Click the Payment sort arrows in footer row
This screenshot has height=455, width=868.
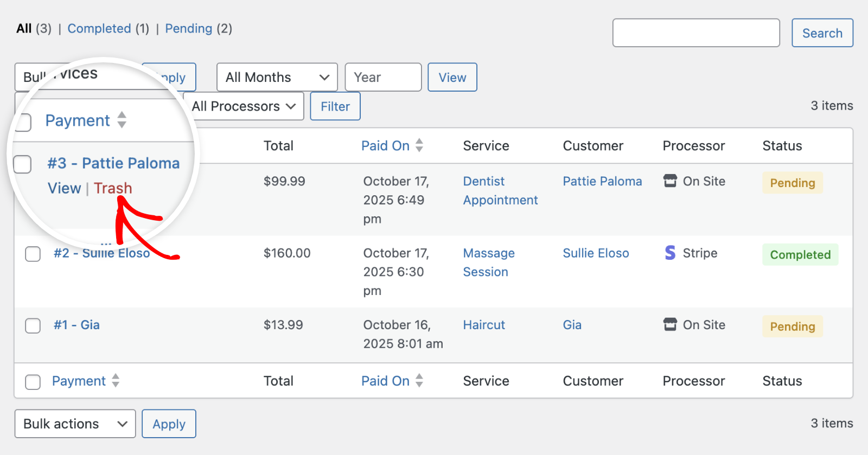[116, 381]
